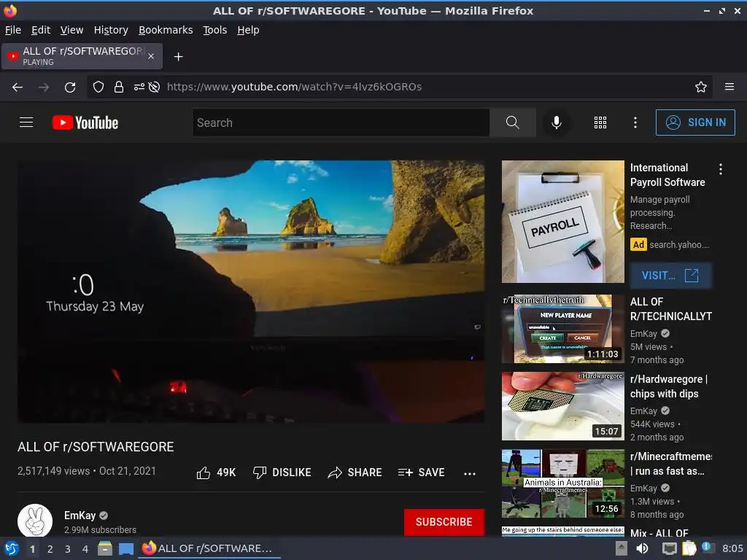Bookmark this page with the star
The width and height of the screenshot is (747, 560).
[701, 87]
